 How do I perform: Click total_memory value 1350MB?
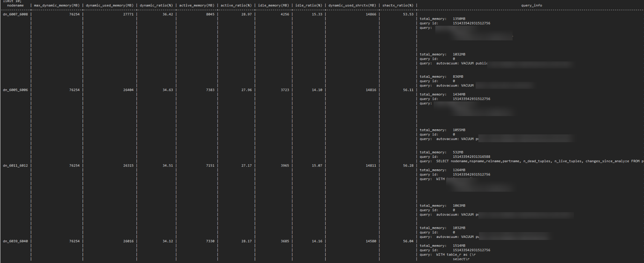459,19
